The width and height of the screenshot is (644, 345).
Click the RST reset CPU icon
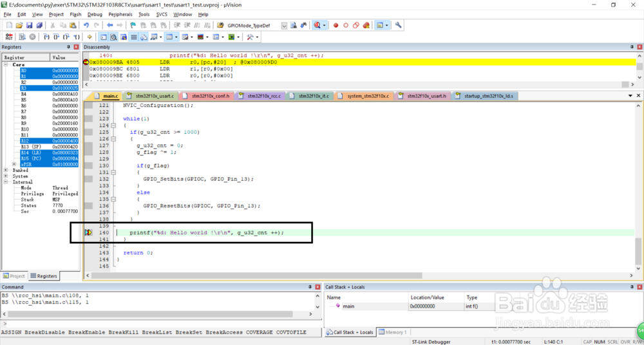pos(9,37)
